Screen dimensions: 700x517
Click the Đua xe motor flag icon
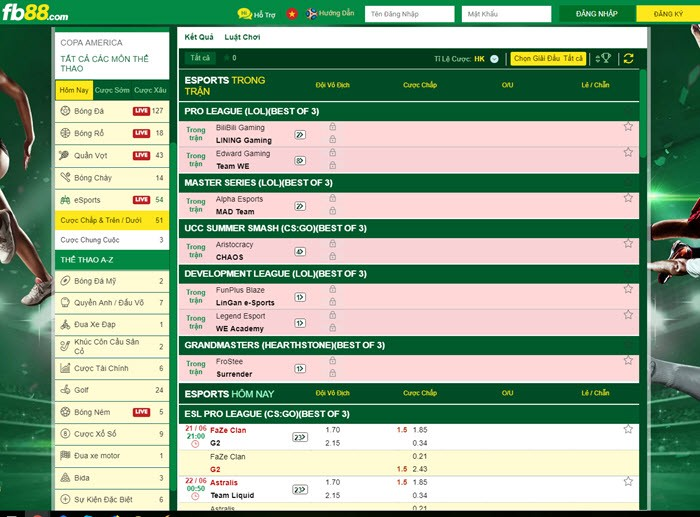65,455
